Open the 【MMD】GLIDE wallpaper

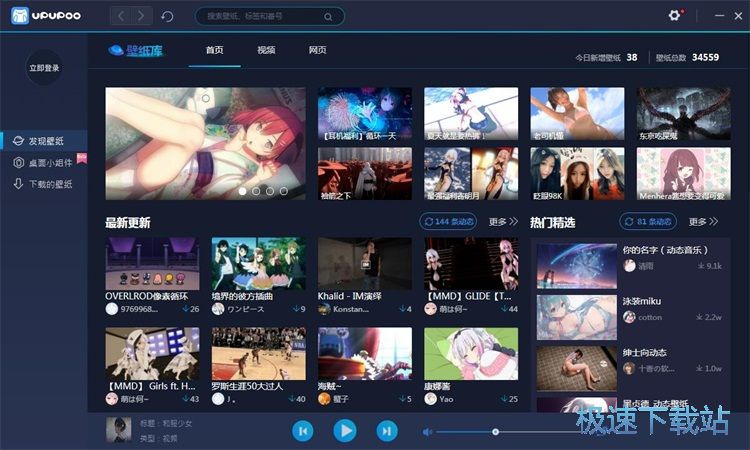pyautogui.click(x=471, y=263)
